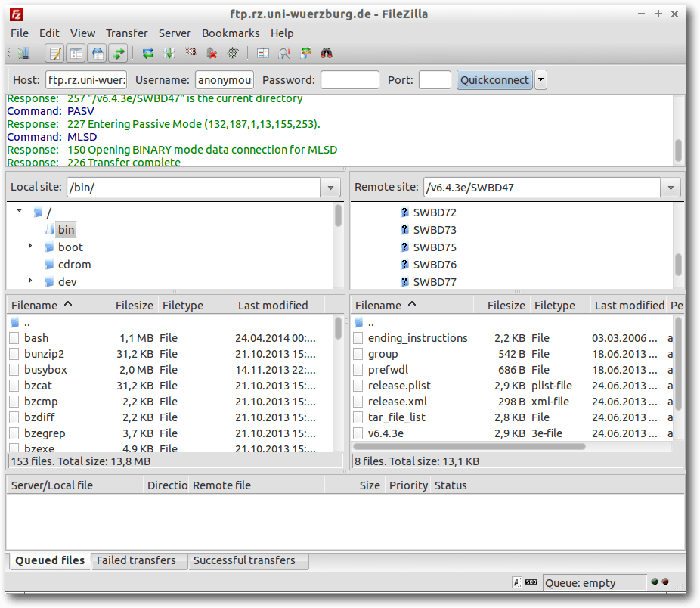Click the file icon beside busybox
This screenshot has height=608, width=700.
pos(14,370)
